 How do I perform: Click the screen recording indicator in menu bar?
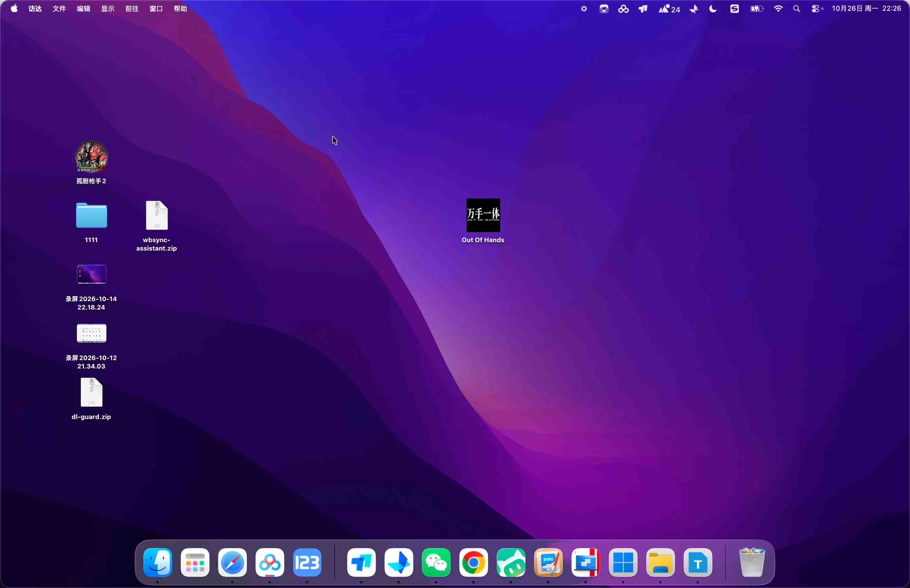click(584, 8)
